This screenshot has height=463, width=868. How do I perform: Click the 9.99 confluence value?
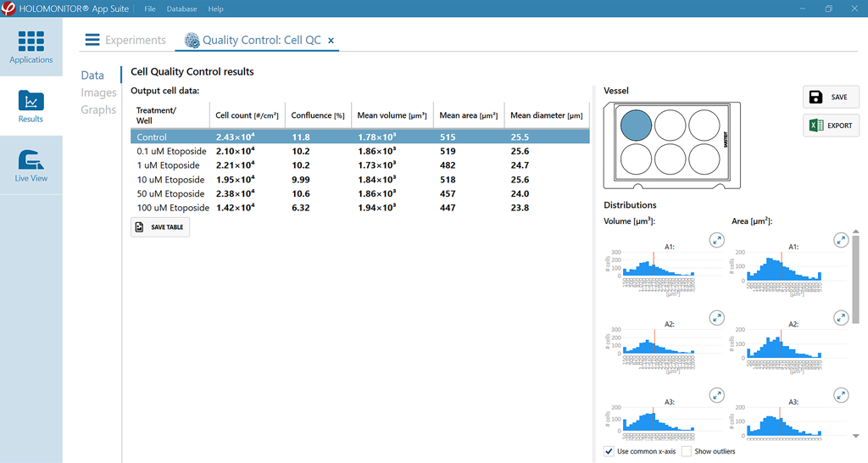coord(301,180)
